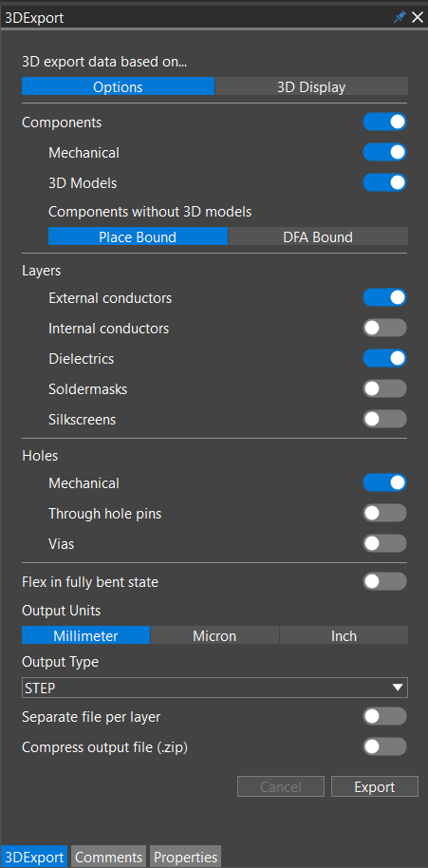Screen dimensions: 428x868
Task: Switch to the Properties tab
Action: click(x=186, y=857)
